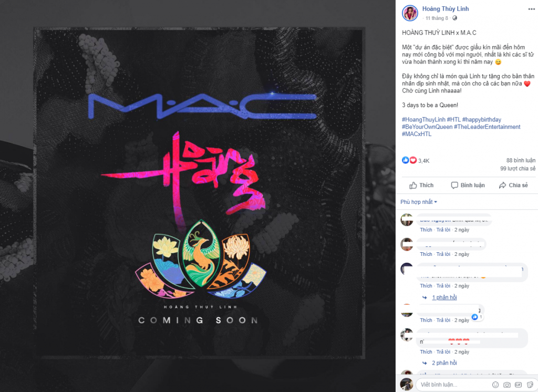The image size is (538, 392).
Task: Open the sticker picker icon
Action: click(530, 385)
